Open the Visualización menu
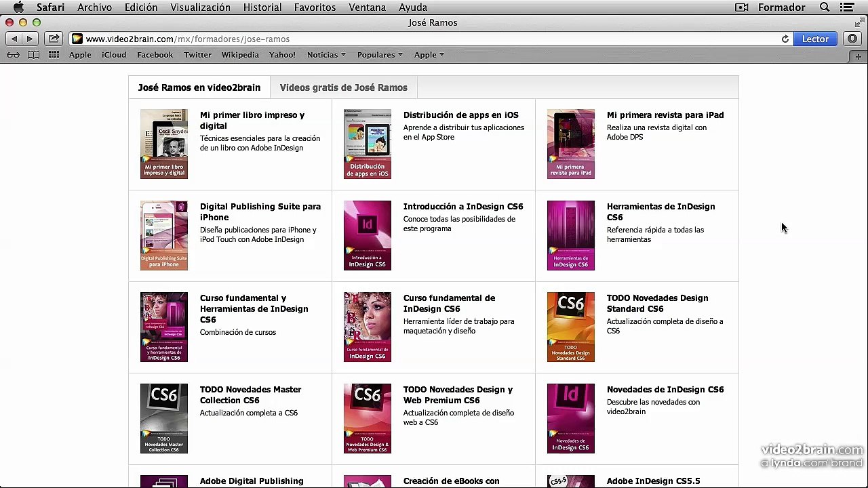Screen dimensions: 868x488 tap(200, 7)
